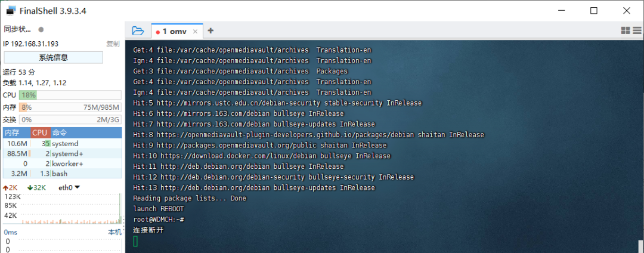The width and height of the screenshot is (644, 253).
Task: Add a new tab with plus icon
Action: tap(210, 30)
